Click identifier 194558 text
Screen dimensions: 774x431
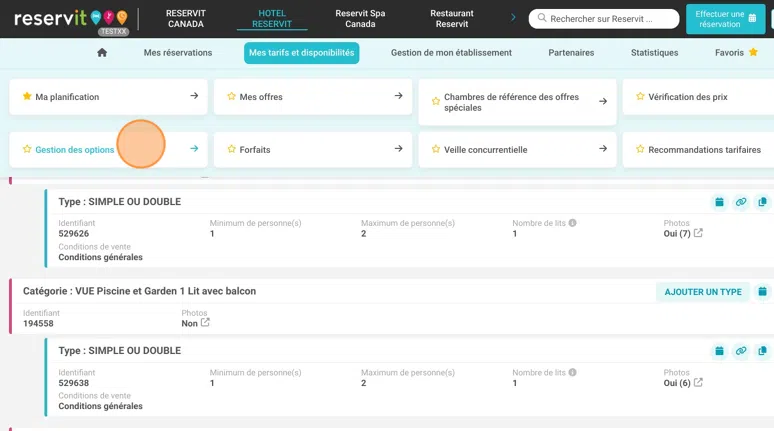38,323
